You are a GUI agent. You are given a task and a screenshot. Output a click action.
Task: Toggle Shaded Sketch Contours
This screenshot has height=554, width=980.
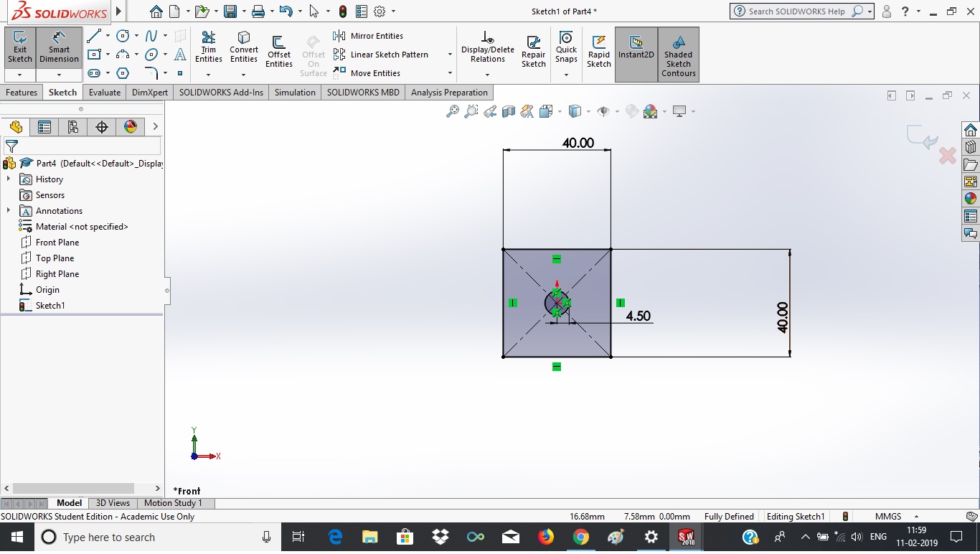679,55
